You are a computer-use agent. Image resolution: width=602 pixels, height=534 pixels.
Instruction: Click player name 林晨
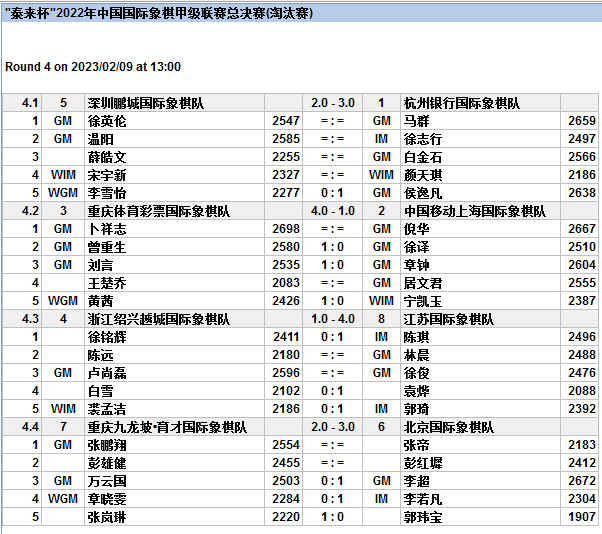416,355
